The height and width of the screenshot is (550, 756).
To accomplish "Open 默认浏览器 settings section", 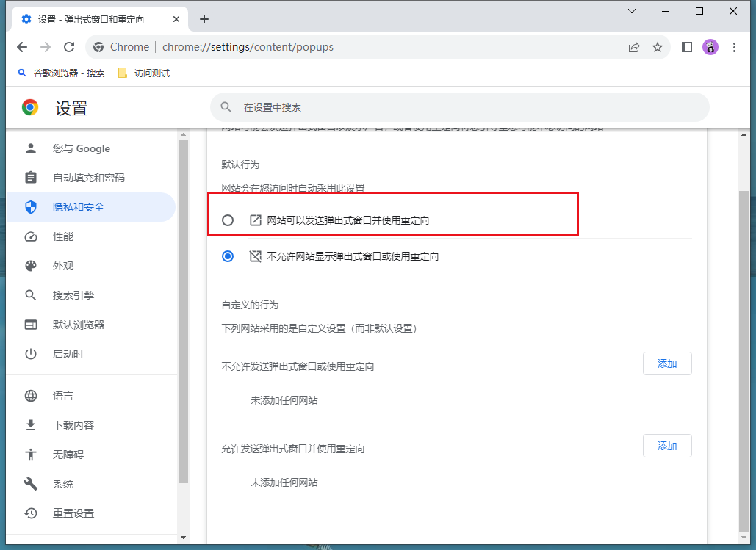I will pos(91,325).
